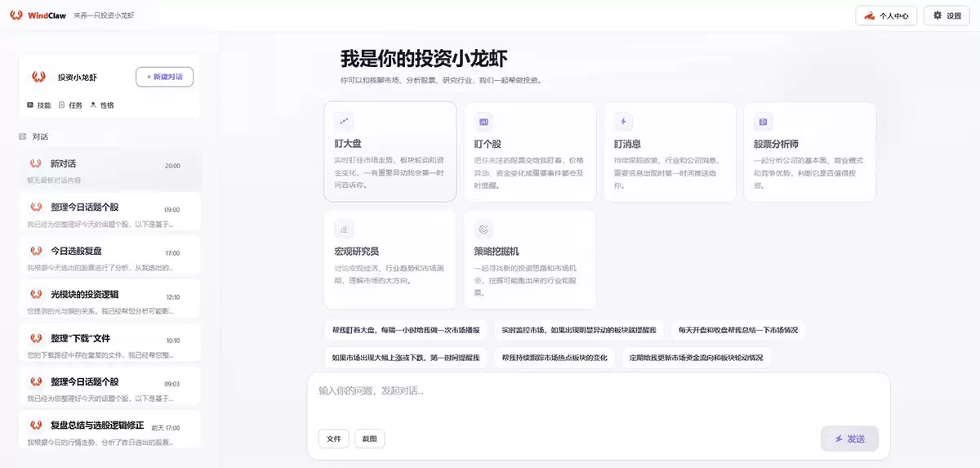Open 整理今日话题个股 chat from 09:00
The height and width of the screenshot is (468, 980).
tap(109, 215)
